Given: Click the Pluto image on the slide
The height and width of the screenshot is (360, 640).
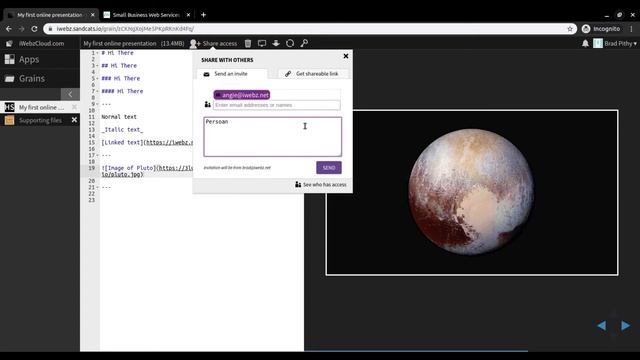Looking at the screenshot, I should tap(471, 192).
